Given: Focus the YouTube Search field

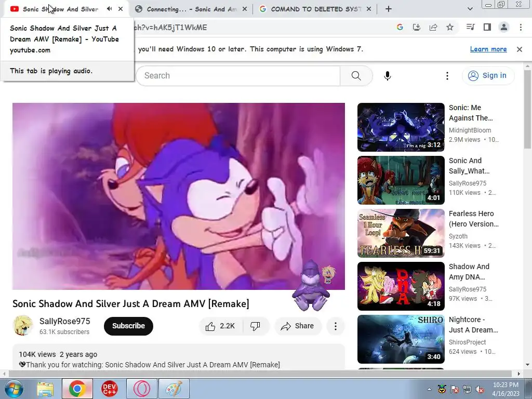Looking at the screenshot, I should [238, 76].
